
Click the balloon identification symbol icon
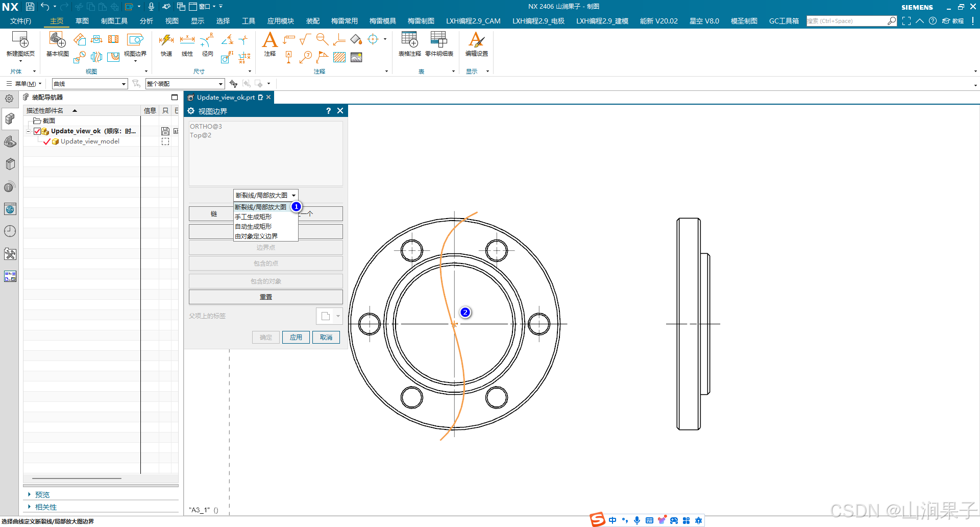click(x=305, y=57)
